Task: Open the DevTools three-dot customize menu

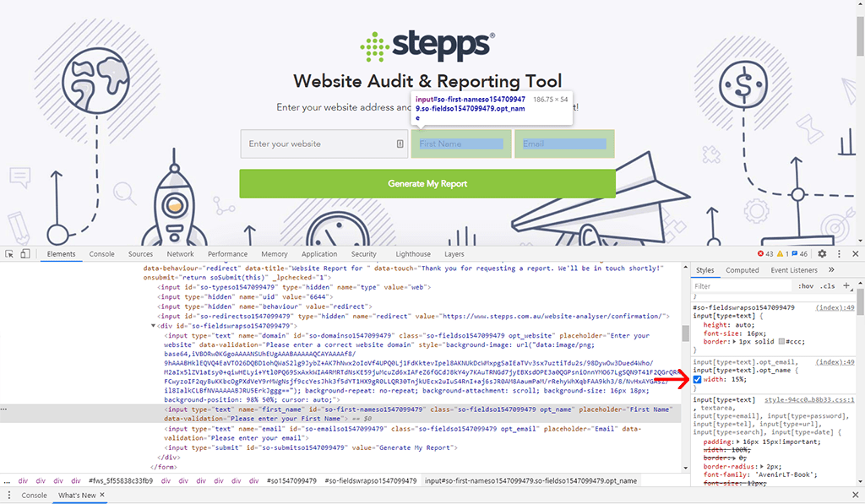Action: (x=839, y=253)
